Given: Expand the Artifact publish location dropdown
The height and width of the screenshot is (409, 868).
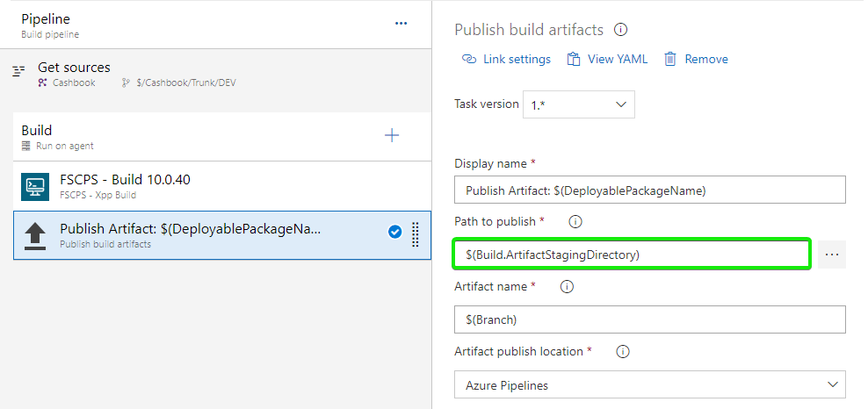Looking at the screenshot, I should tap(650, 384).
